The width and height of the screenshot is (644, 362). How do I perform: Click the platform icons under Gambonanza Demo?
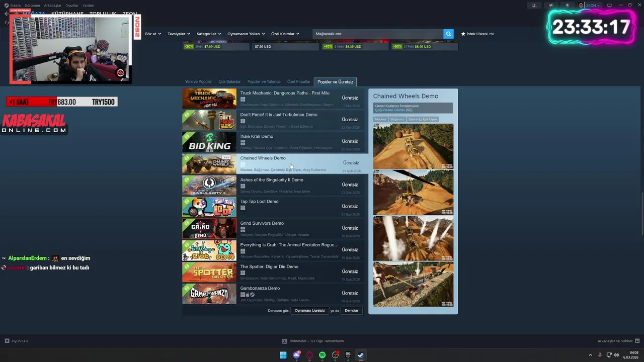[x=247, y=295]
